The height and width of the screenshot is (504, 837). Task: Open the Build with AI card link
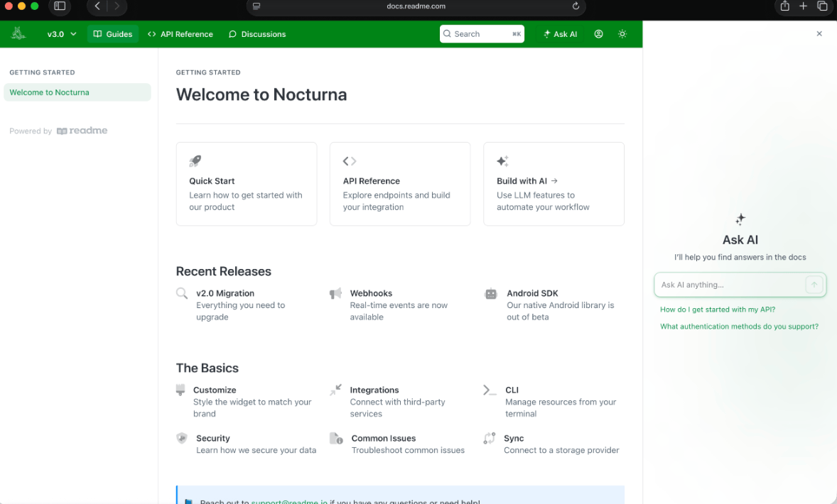[x=527, y=181]
